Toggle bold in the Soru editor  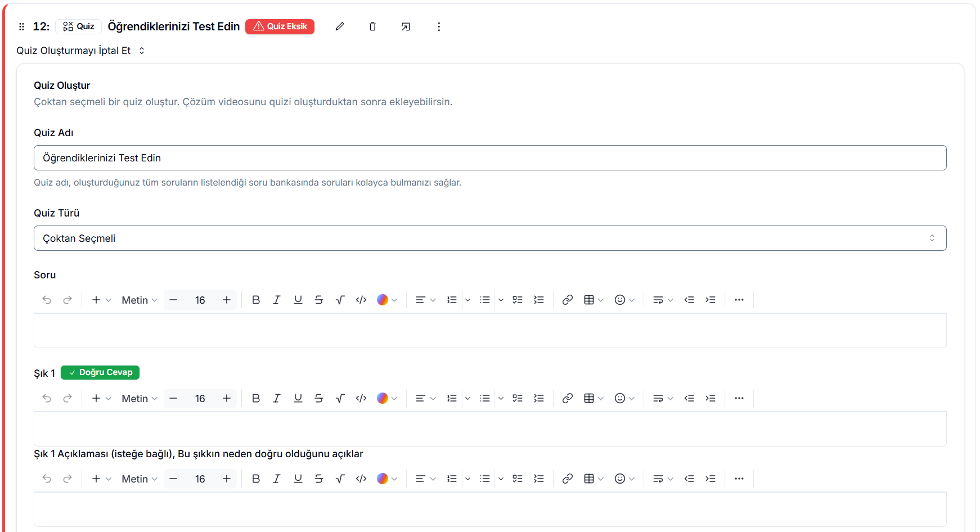[x=256, y=300]
